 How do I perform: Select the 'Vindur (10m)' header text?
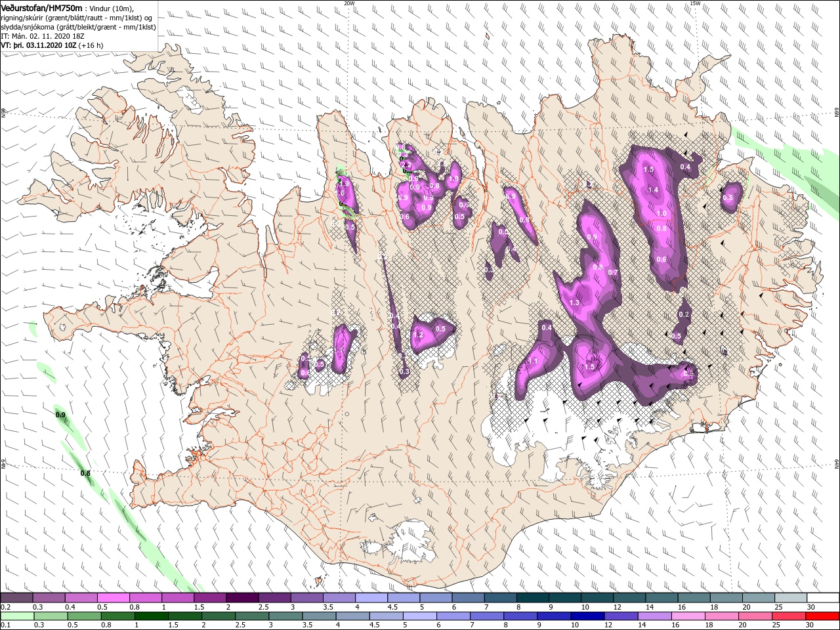pos(112,8)
